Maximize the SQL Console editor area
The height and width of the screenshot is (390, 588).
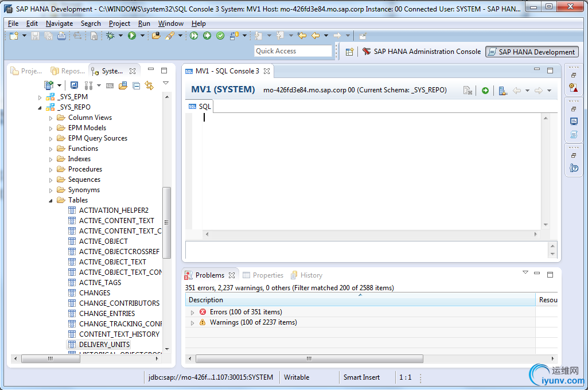(550, 71)
